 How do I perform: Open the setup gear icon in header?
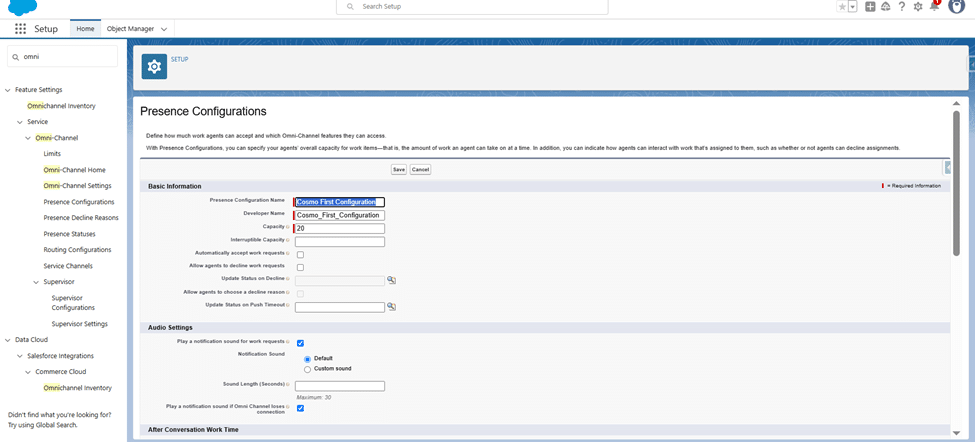[x=918, y=6]
